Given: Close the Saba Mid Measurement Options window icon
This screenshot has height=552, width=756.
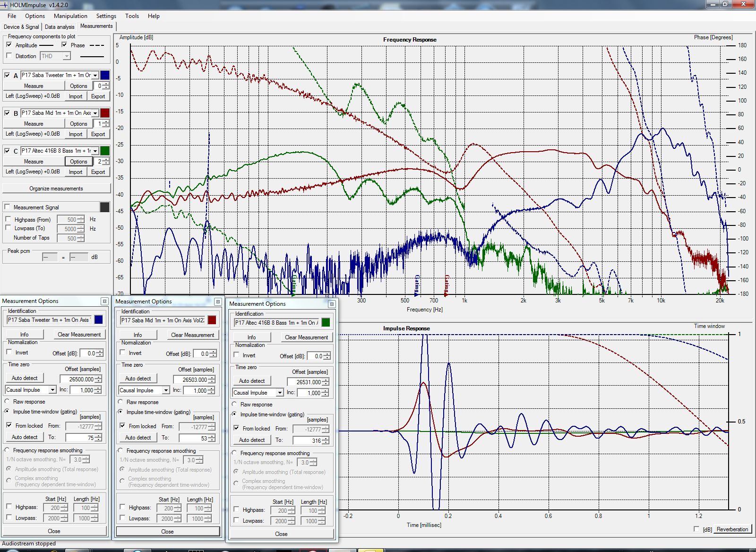Looking at the screenshot, I should point(218,302).
